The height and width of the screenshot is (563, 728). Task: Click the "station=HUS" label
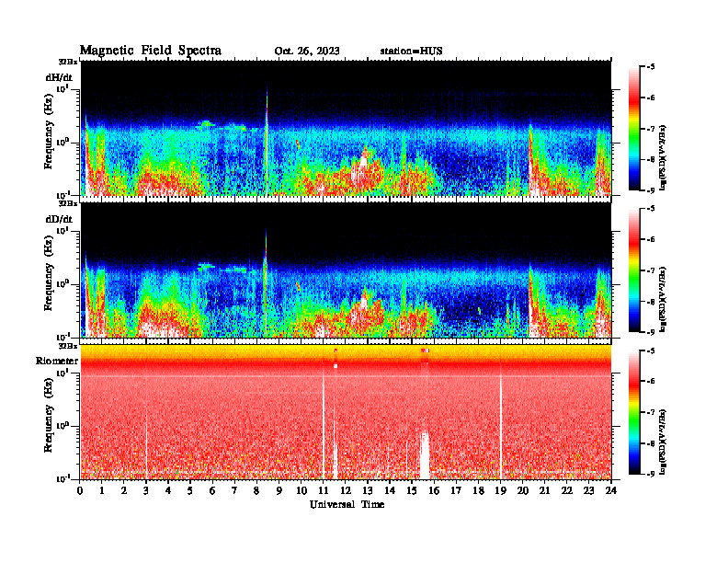(411, 52)
